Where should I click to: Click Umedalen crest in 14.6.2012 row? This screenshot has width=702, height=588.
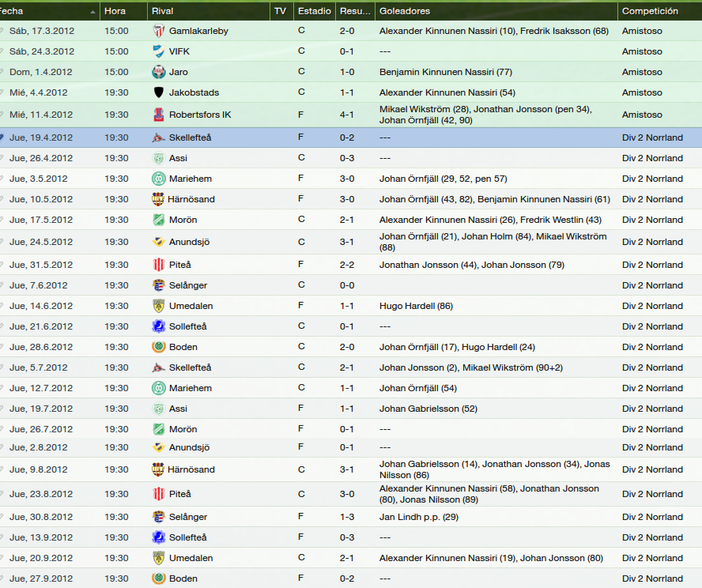[x=158, y=306]
